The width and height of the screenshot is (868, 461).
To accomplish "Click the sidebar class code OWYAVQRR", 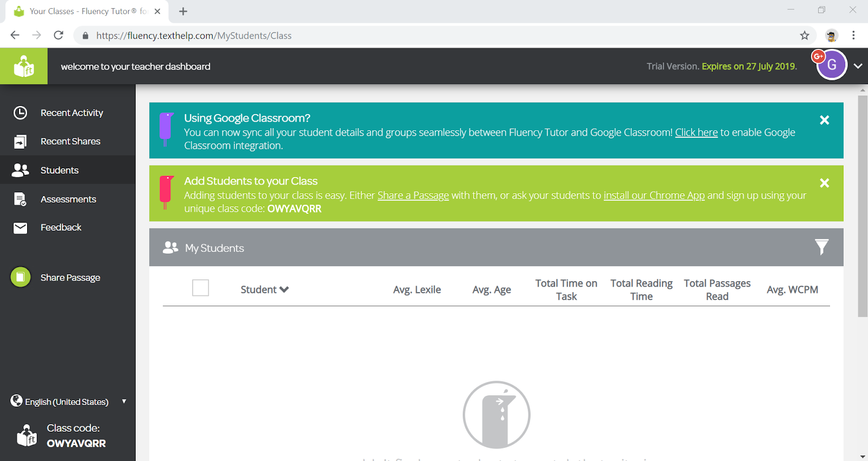I will coord(76,443).
